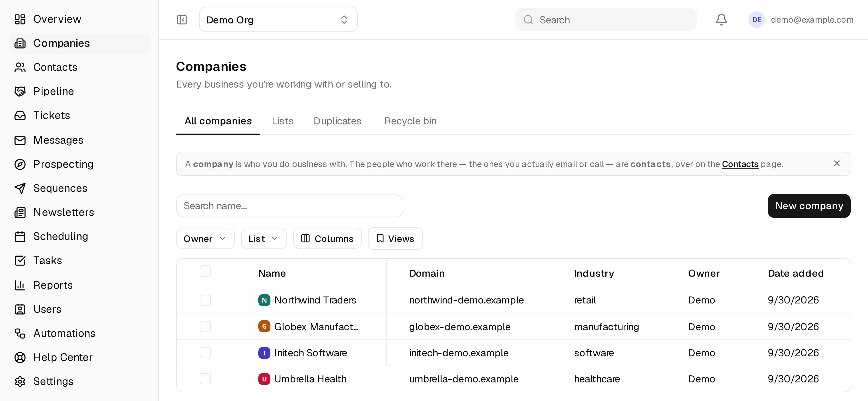Toggle the select-all header checkbox

tap(205, 271)
